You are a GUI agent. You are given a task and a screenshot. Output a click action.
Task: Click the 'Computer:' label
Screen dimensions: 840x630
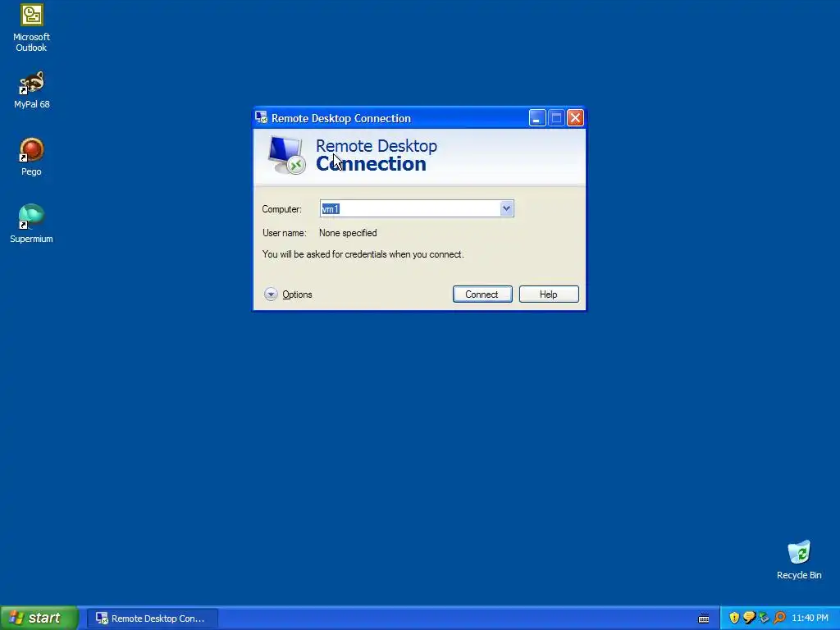pyautogui.click(x=282, y=209)
